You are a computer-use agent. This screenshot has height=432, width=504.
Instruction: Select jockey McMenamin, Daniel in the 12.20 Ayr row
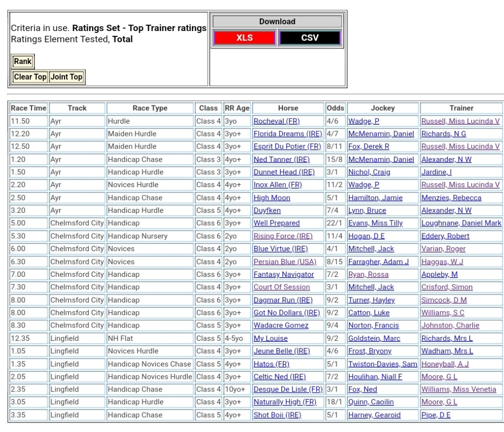tap(381, 134)
